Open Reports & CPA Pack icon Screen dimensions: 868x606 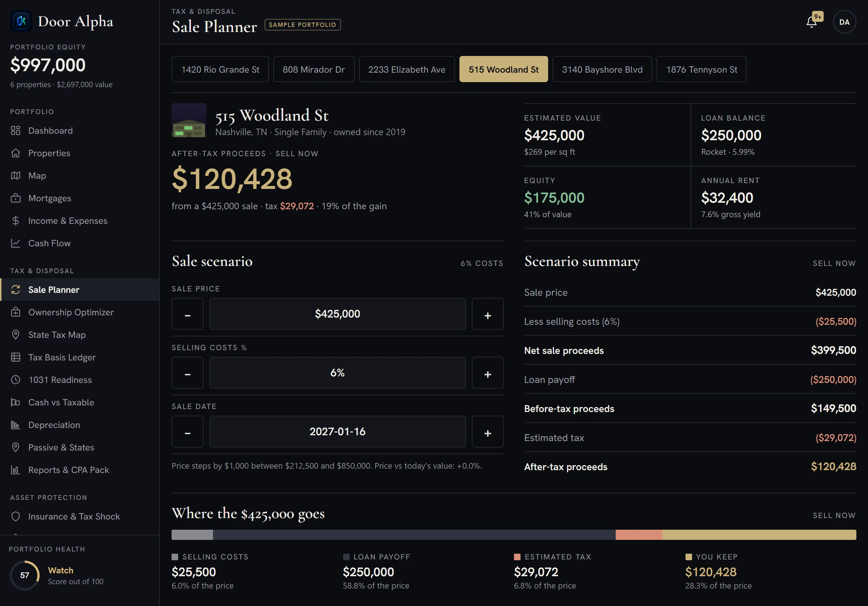(16, 470)
